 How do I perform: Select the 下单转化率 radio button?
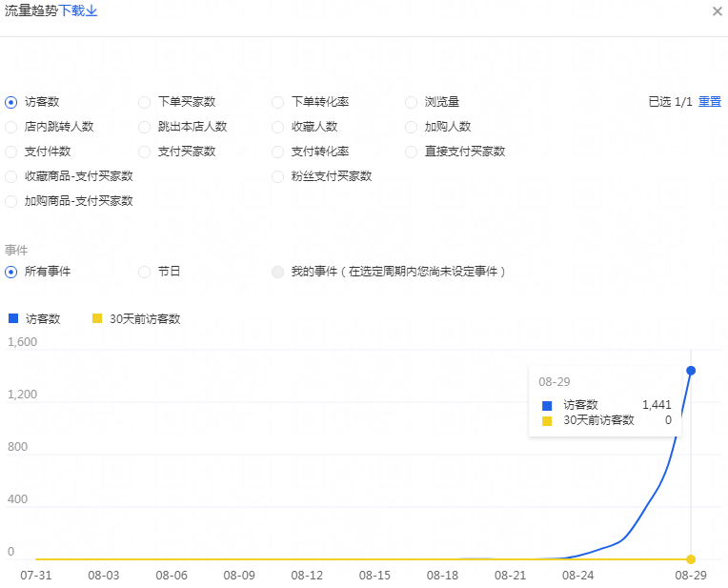277,102
